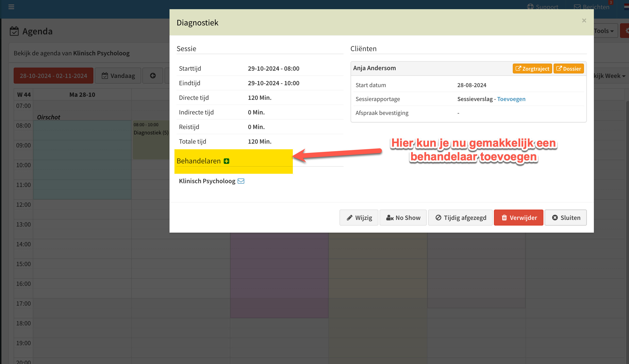Click the Totale tijd value 120 Min.
Viewport: 629px width, 364px height.
pos(260,142)
